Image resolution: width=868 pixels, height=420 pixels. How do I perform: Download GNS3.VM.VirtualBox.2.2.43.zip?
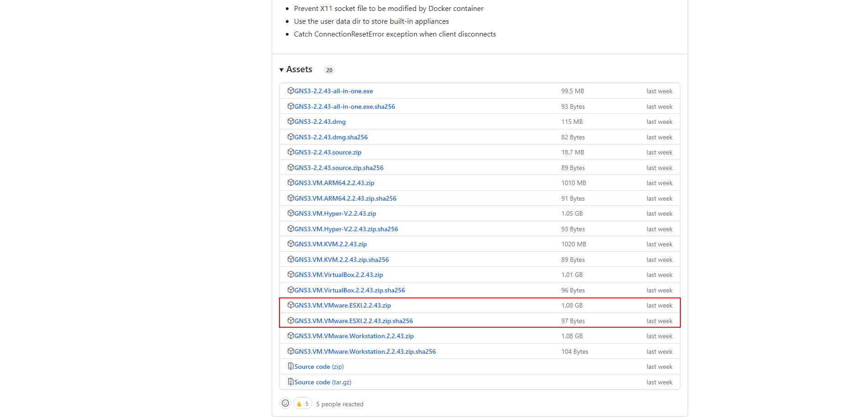click(338, 275)
